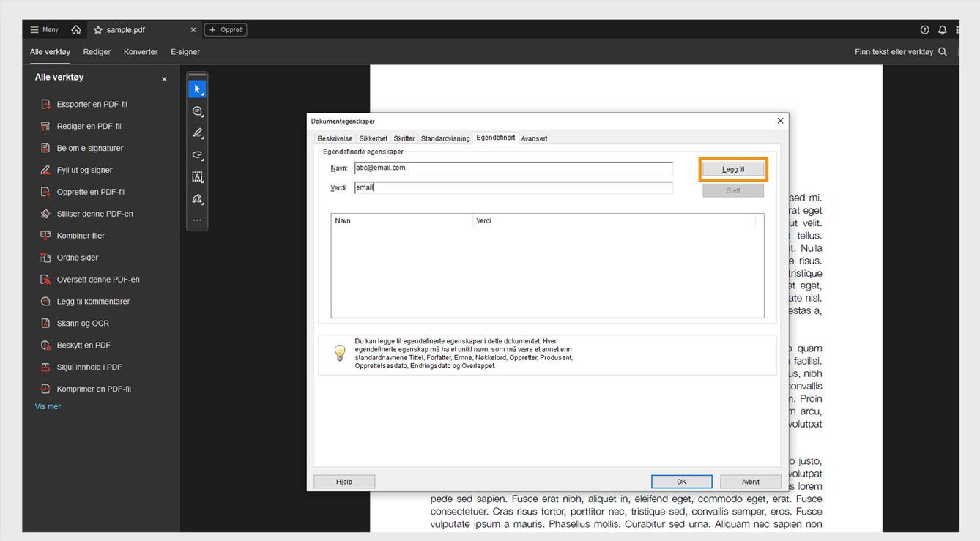Viewport: 980px width, 541px height.
Task: Star the sample.pdf document tab
Action: [98, 30]
